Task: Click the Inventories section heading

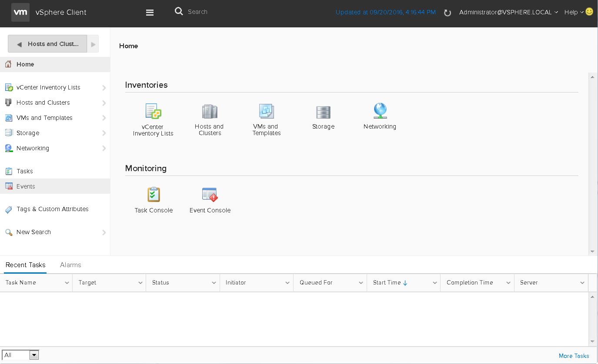Action: tap(146, 85)
